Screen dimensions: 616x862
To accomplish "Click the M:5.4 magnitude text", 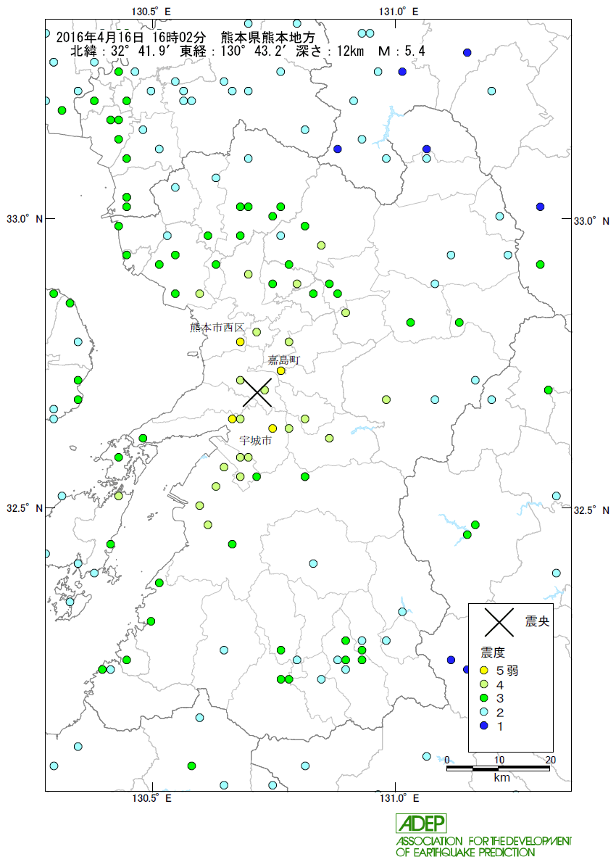I will coord(401,51).
